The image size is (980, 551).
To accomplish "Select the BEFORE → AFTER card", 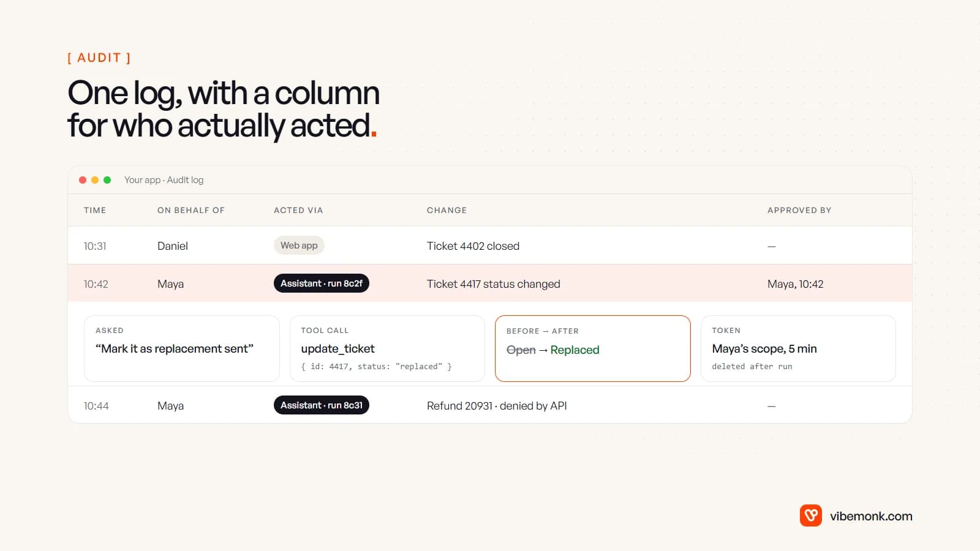I will coord(593,348).
